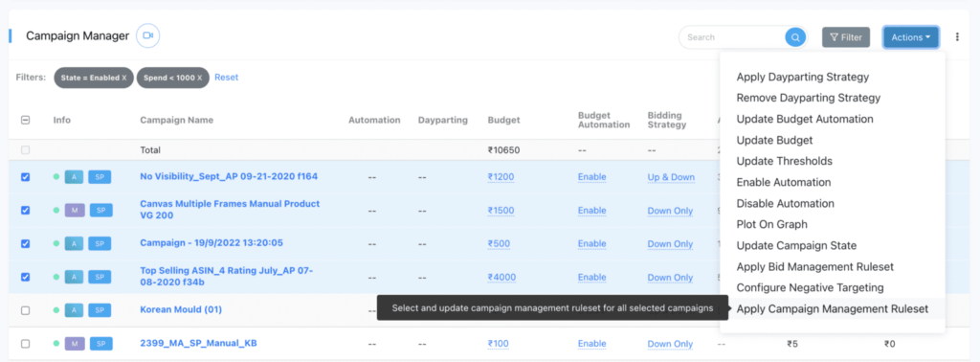Viewport: 980px width, 362px height.
Task: Check the Korean Mould (01) row checkbox
Action: point(26,310)
